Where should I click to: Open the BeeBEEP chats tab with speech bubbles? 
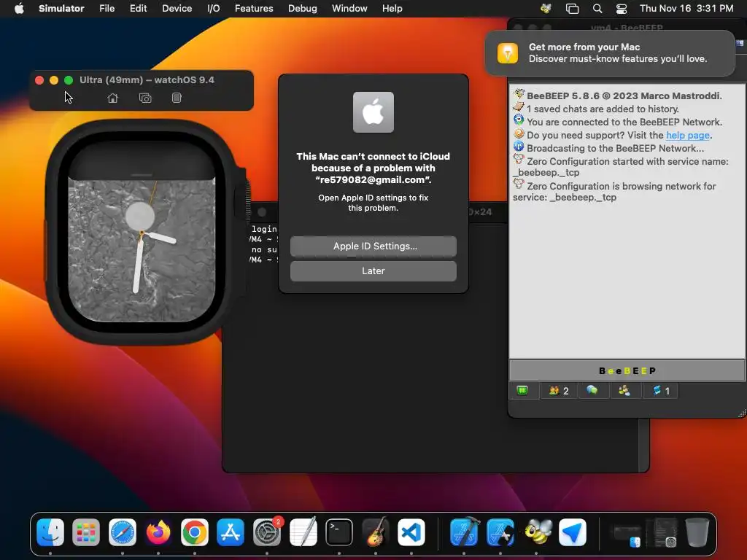pyautogui.click(x=592, y=391)
